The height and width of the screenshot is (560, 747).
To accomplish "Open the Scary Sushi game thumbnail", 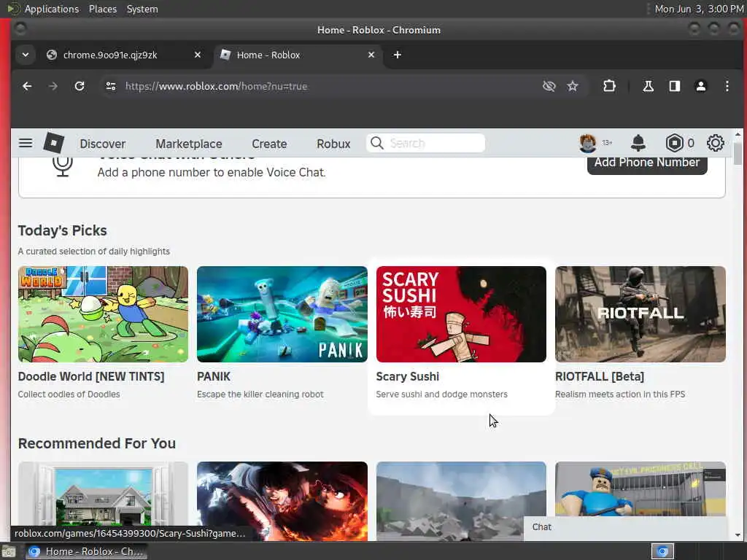I will [461, 314].
